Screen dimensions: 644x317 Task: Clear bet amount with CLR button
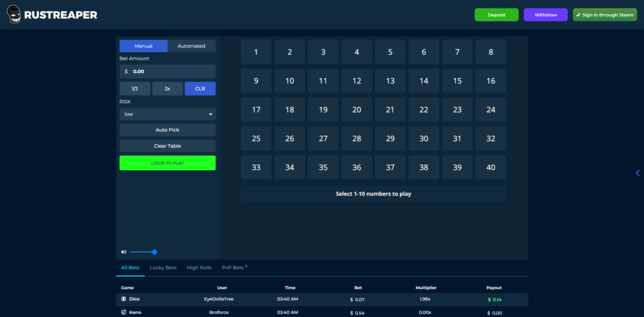pyautogui.click(x=200, y=89)
